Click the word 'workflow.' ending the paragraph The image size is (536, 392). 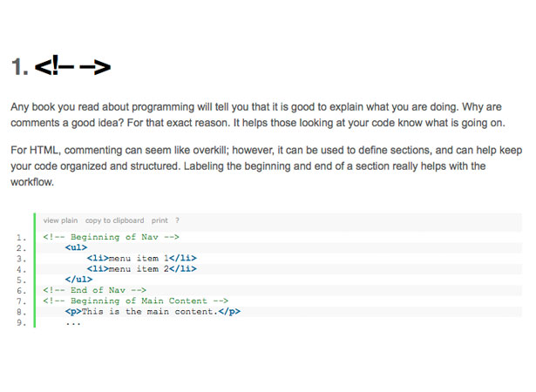point(32,182)
